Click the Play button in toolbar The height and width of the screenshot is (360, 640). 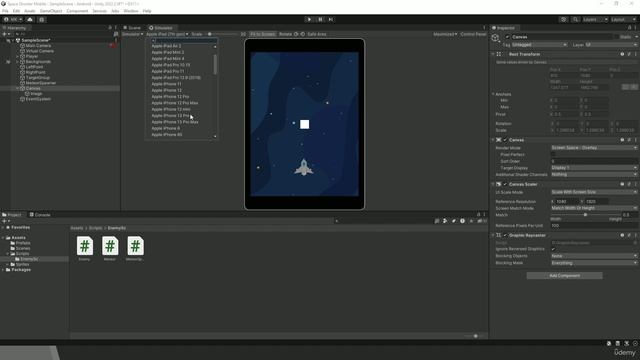(x=309, y=19)
